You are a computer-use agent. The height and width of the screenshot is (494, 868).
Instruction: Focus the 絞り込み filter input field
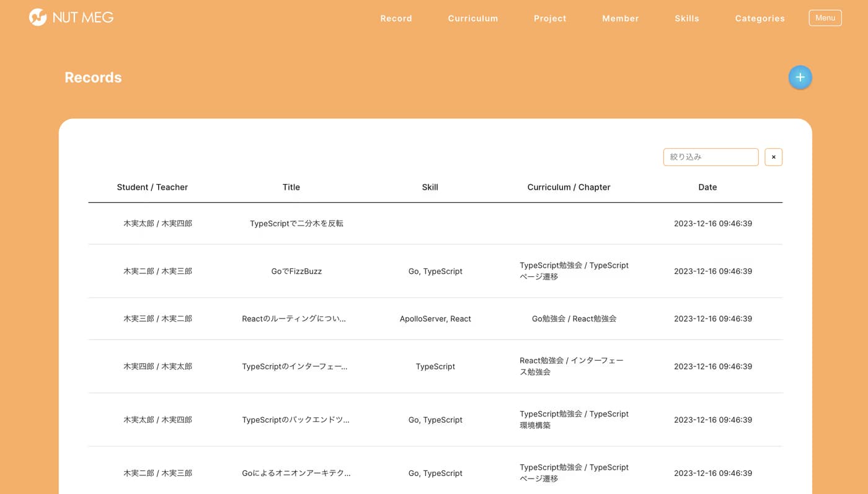711,157
